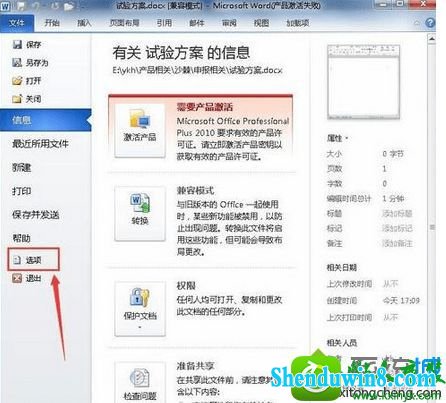Click the 相关日期 Related Dates heading
The height and width of the screenshot is (403, 446).
pyautogui.click(x=342, y=267)
